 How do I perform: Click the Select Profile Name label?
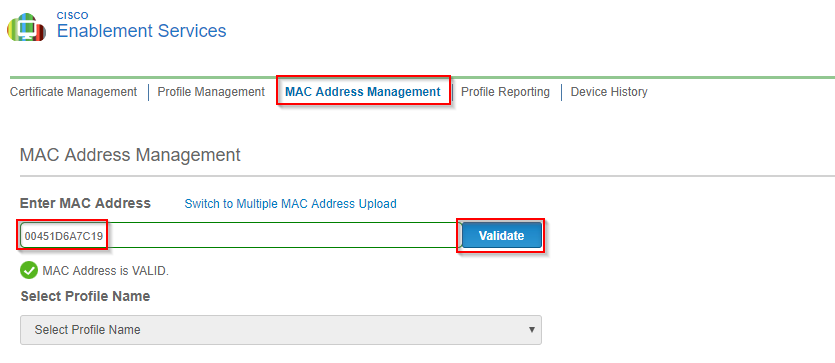pos(85,296)
